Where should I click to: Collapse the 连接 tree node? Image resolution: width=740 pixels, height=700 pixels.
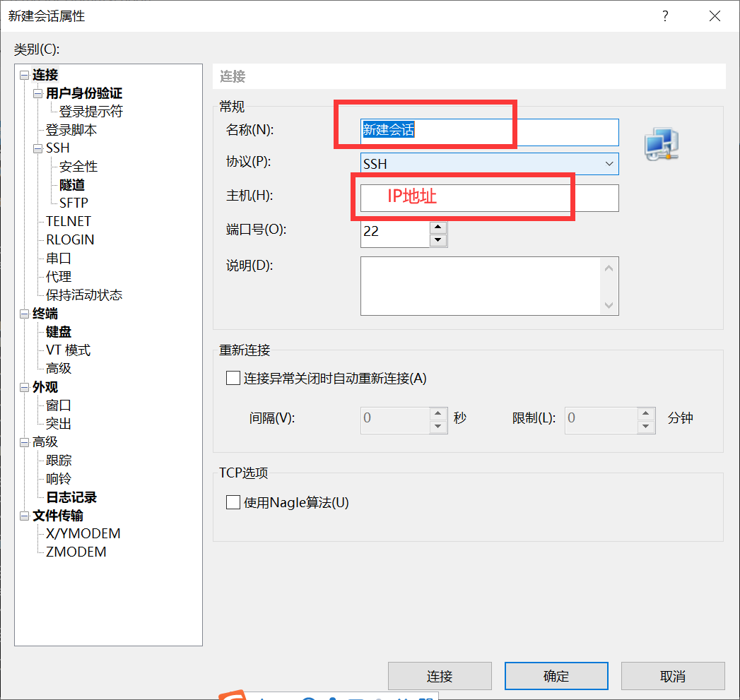(x=24, y=75)
